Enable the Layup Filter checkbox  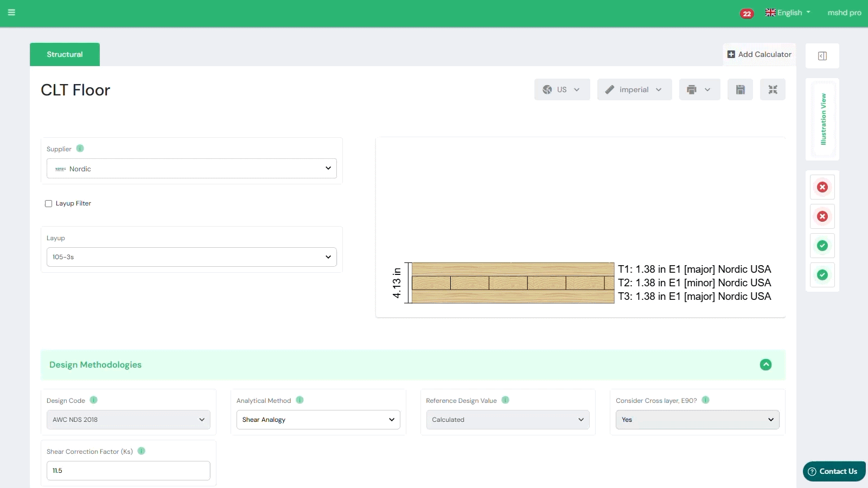pos(49,204)
